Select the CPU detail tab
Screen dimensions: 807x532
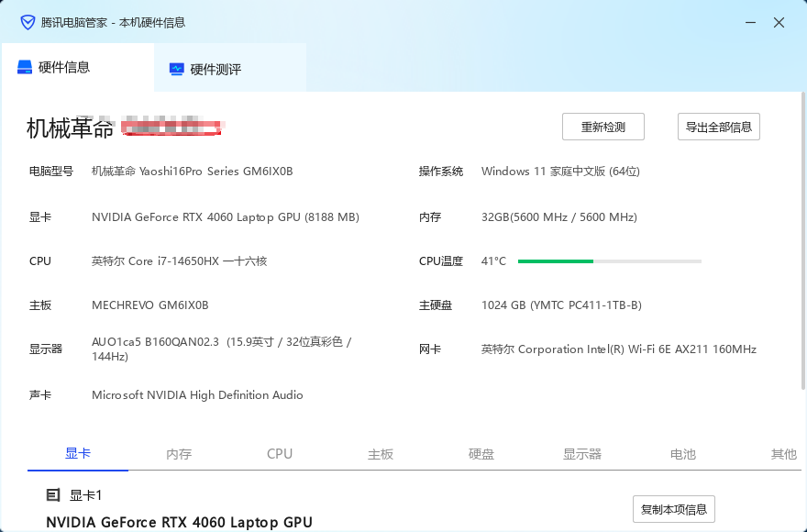tap(280, 454)
